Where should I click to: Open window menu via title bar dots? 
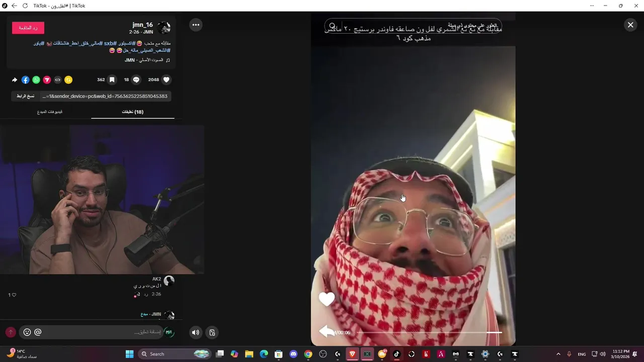point(592,6)
